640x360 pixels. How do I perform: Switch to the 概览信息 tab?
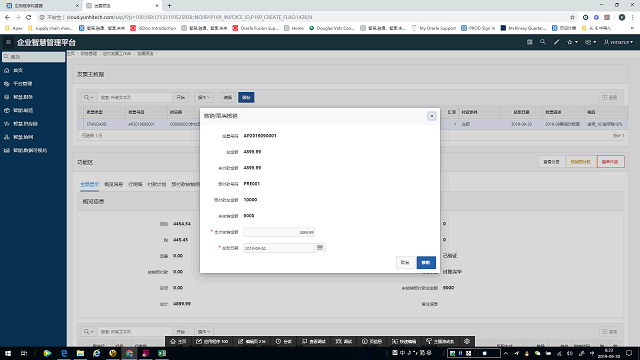click(x=113, y=184)
